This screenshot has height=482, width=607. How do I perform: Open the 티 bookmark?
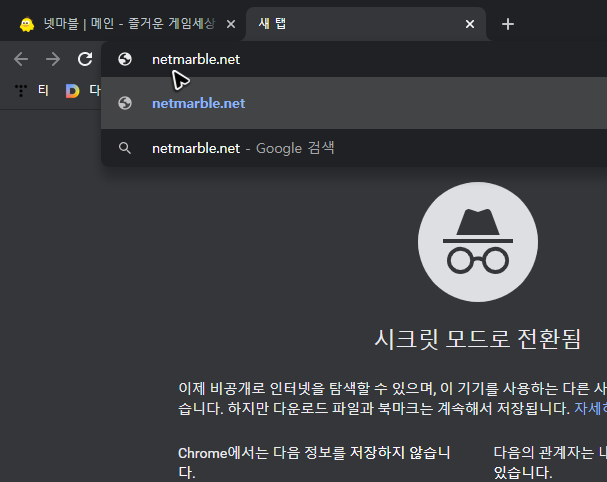[x=32, y=91]
